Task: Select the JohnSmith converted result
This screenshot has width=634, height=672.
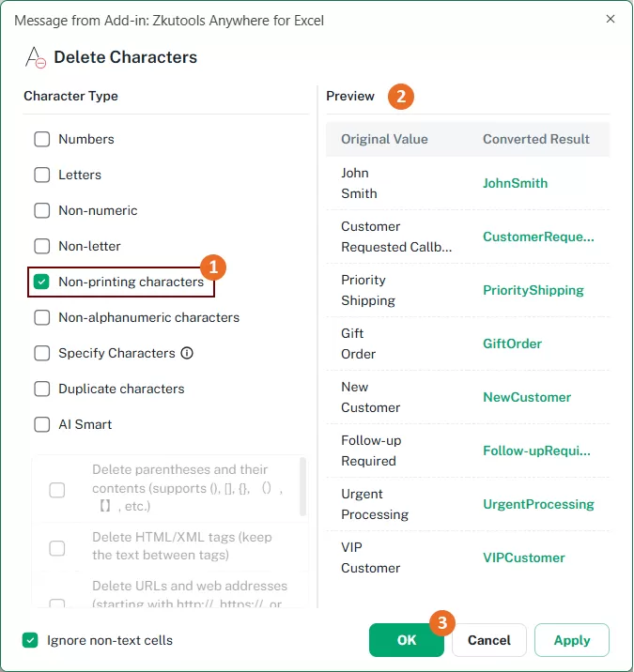Action: pyautogui.click(x=515, y=183)
